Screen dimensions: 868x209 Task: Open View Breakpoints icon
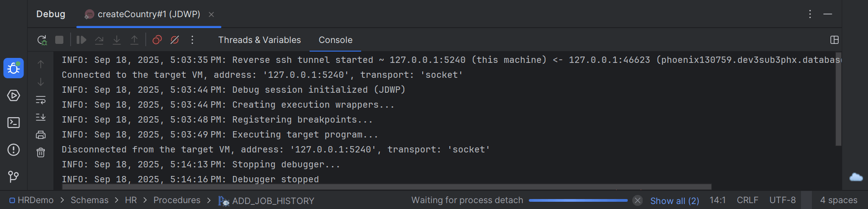157,40
